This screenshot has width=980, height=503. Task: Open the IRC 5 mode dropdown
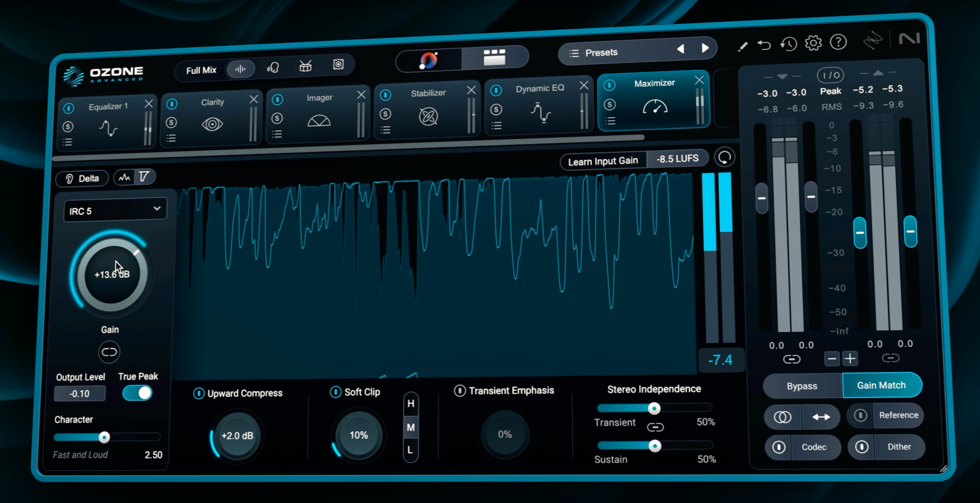[115, 210]
